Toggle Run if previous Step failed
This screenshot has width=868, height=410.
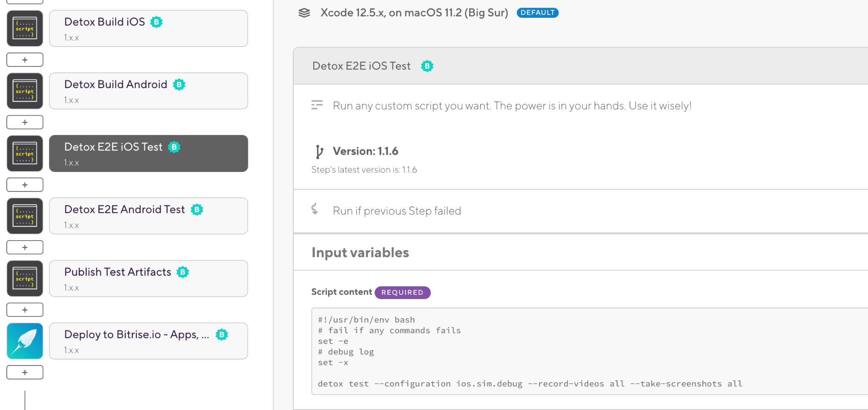(x=397, y=211)
